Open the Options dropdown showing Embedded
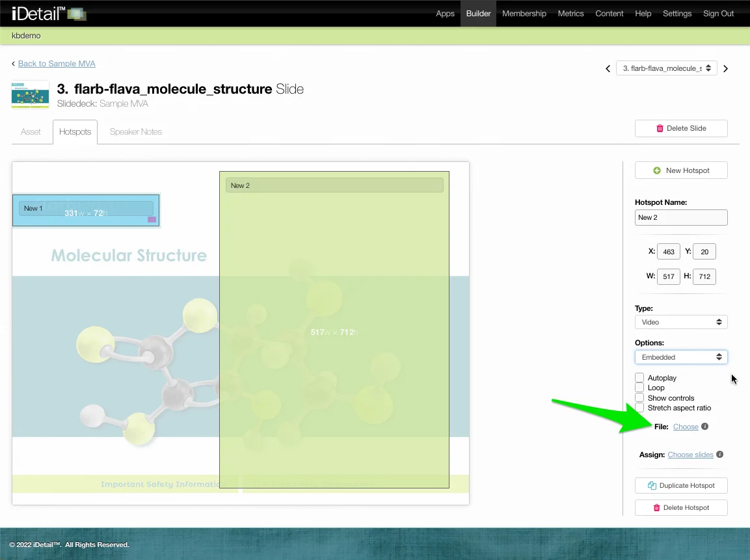The image size is (750, 560). (x=681, y=357)
